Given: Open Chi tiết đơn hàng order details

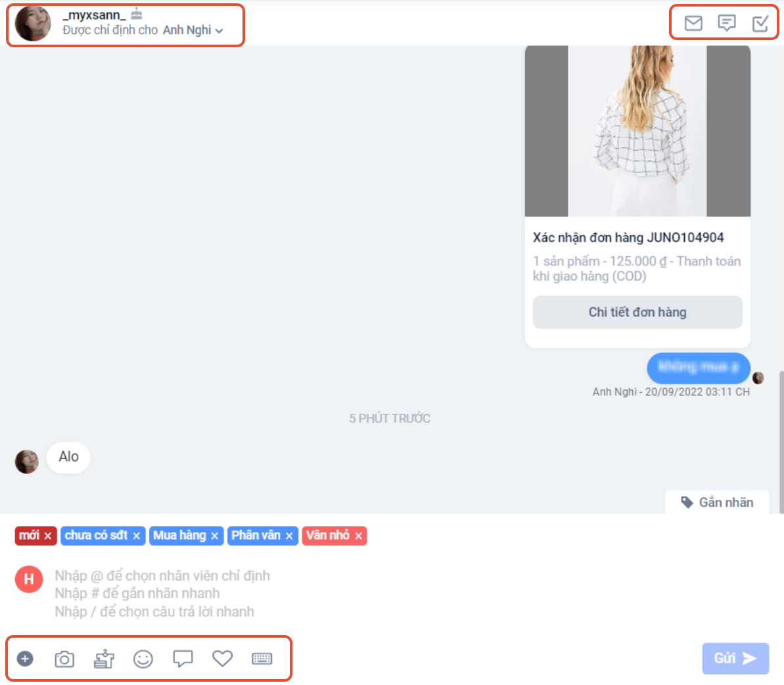Looking at the screenshot, I should point(637,312).
